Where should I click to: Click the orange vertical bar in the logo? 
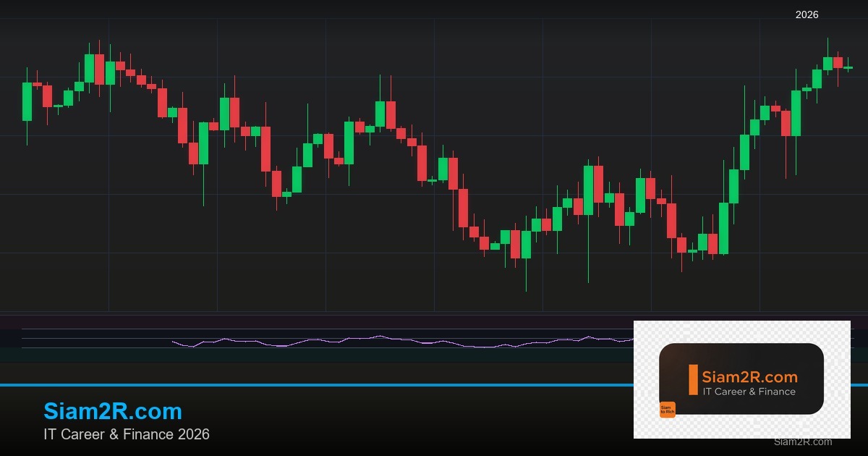(693, 380)
